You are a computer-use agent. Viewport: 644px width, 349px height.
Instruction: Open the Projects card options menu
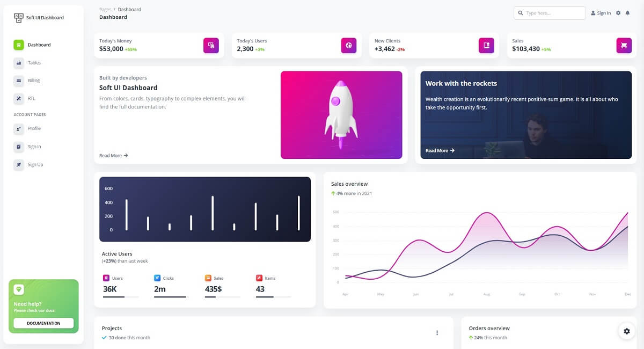tap(437, 332)
